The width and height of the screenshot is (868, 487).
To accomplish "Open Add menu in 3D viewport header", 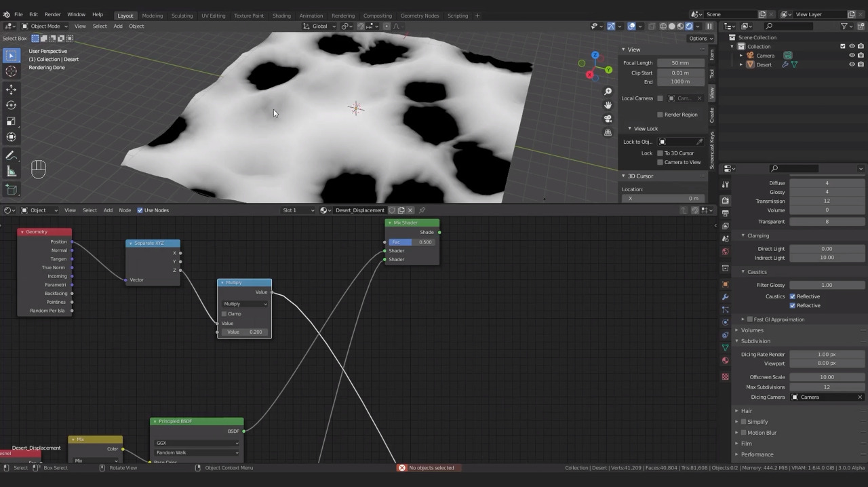I will (118, 26).
